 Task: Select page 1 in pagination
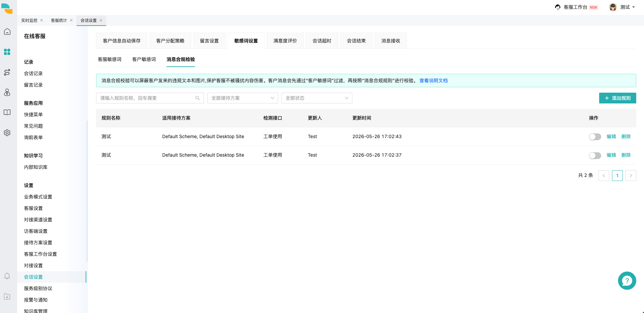pyautogui.click(x=617, y=176)
